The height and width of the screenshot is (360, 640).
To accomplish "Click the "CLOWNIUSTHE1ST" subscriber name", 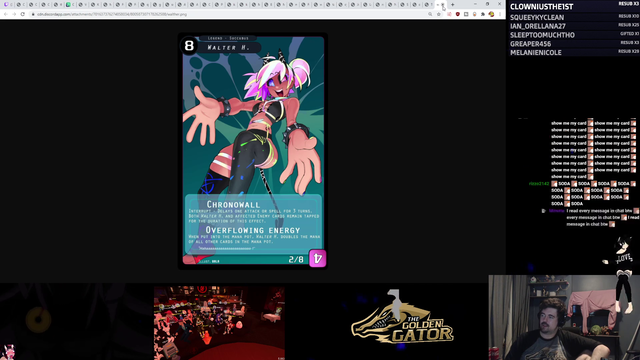I will (x=541, y=7).
